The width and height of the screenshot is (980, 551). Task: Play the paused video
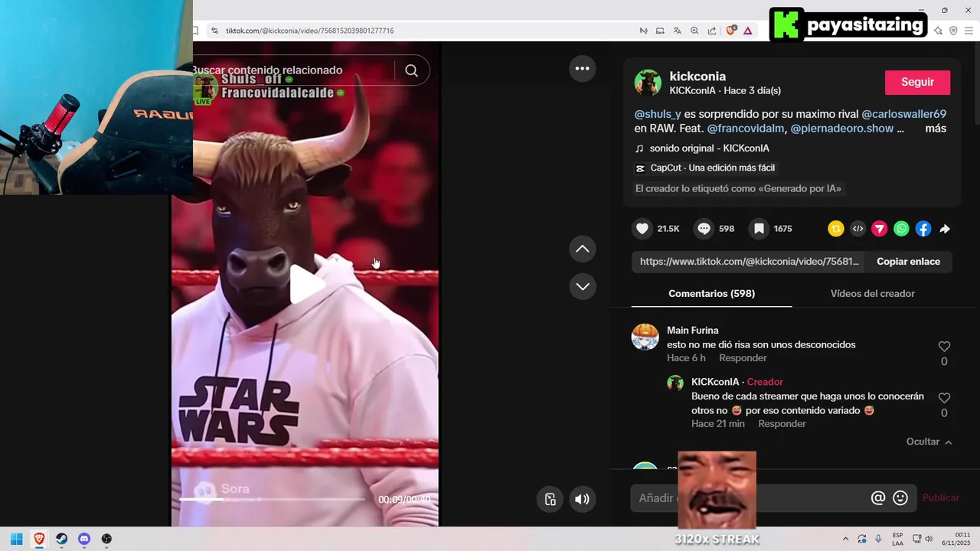tap(306, 285)
